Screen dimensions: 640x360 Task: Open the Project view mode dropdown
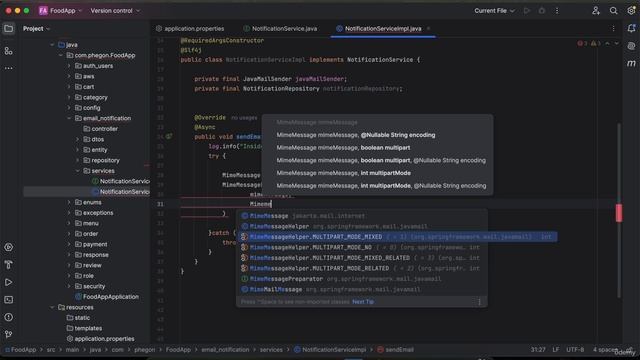tap(36, 29)
